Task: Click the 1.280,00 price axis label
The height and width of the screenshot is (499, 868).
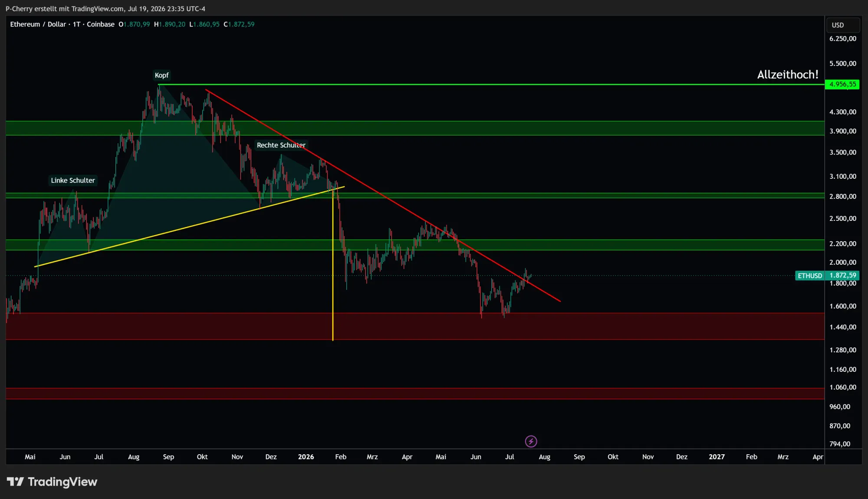Action: pyautogui.click(x=842, y=350)
